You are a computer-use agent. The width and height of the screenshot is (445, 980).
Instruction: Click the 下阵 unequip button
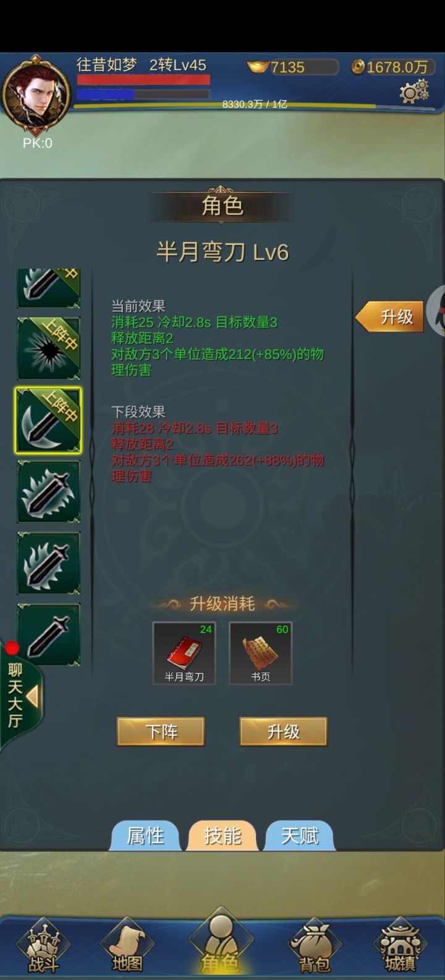(x=161, y=732)
